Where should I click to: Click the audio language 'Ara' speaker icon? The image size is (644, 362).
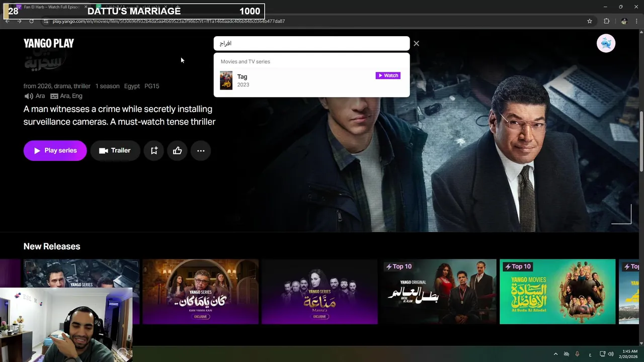[29, 96]
